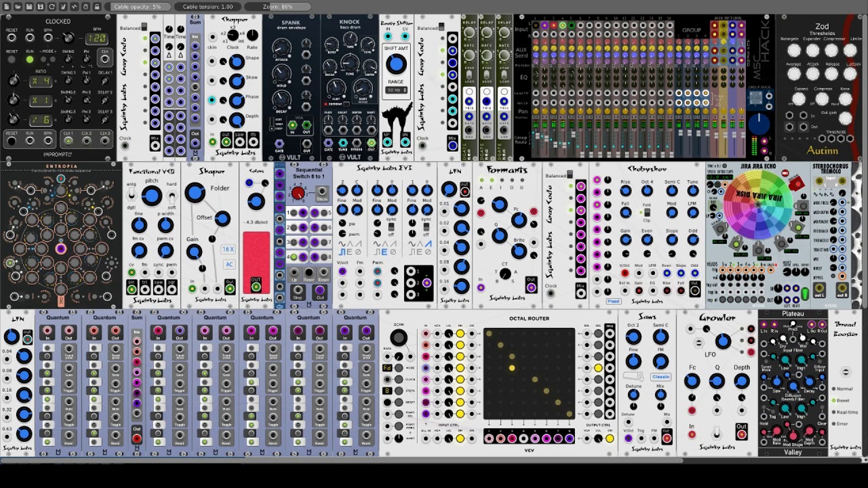Click the Chopper Shape knob

pos(236,62)
